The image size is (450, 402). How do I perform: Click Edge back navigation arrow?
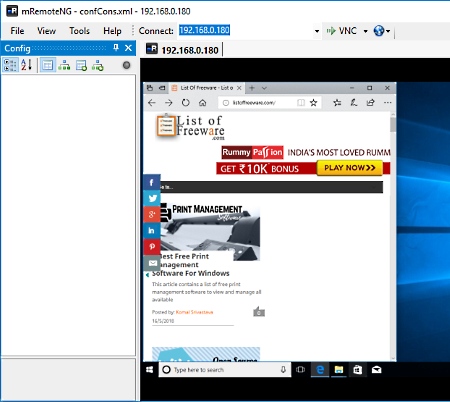click(152, 103)
